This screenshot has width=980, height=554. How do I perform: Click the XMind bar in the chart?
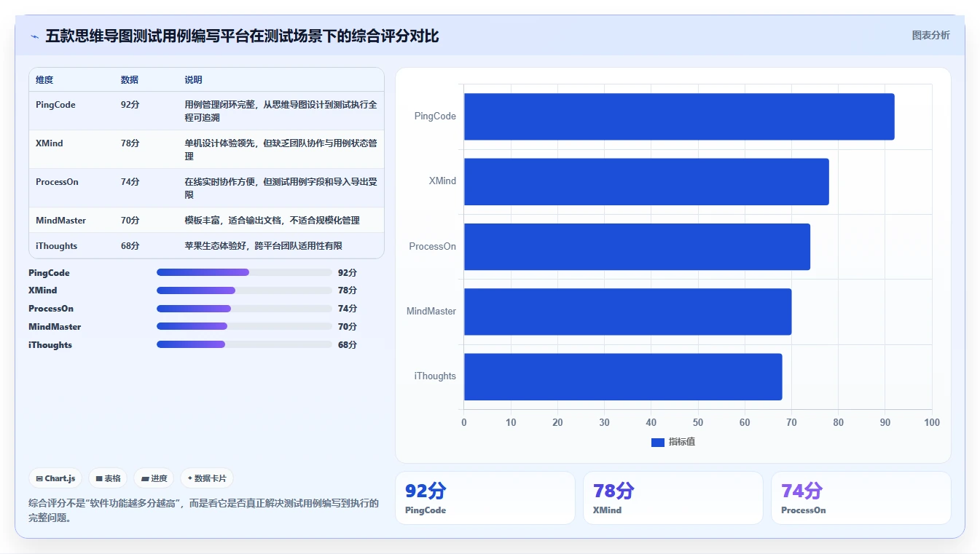646,181
